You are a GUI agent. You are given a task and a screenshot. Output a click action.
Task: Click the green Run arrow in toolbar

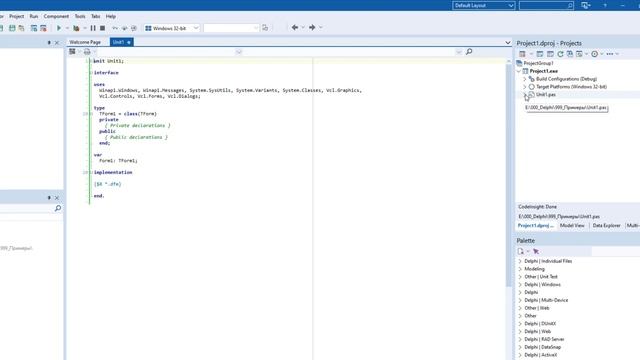point(59,28)
